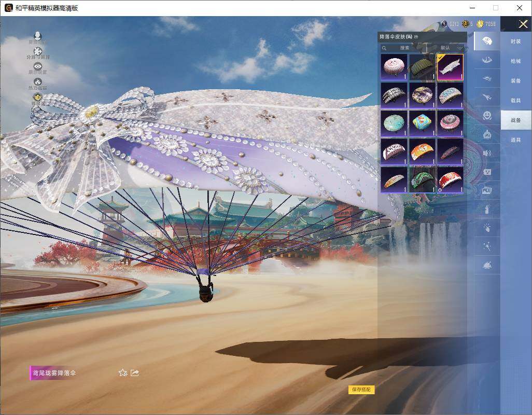This screenshot has height=415, width=532.
Task: Open the robot companion category icon
Action: point(487,135)
